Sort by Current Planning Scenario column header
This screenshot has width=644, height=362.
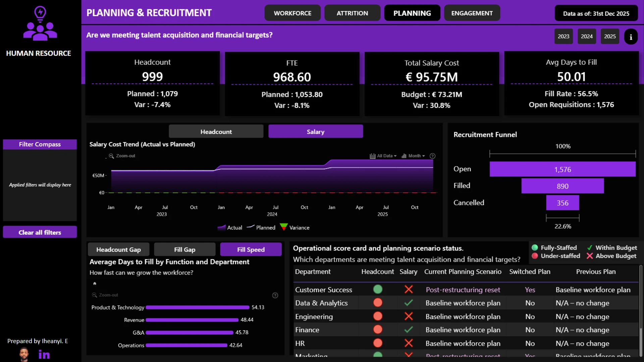click(463, 271)
